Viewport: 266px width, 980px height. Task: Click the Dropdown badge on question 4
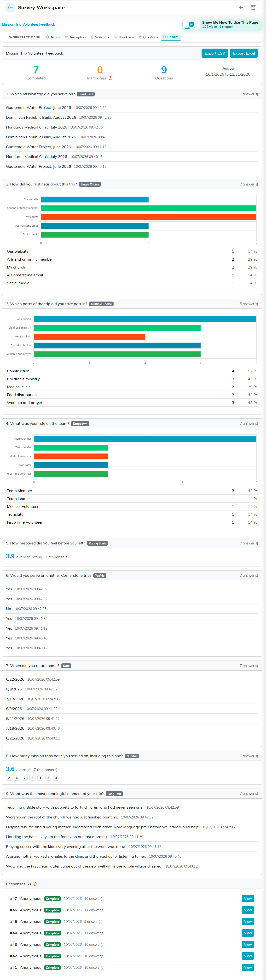click(80, 423)
